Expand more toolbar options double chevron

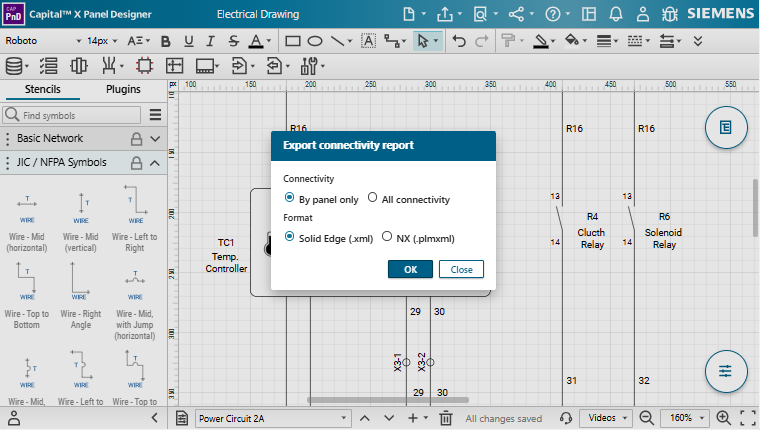coord(698,41)
